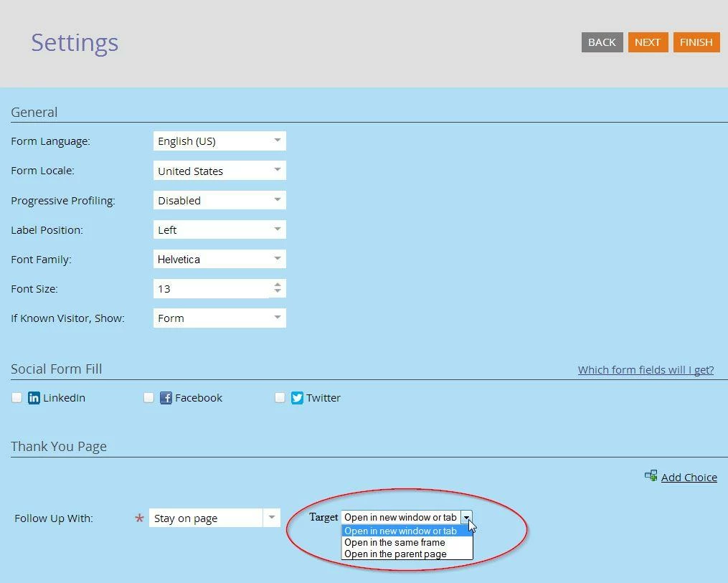Select 'Open in new window or tab' option
728x583 pixels.
(x=407, y=531)
